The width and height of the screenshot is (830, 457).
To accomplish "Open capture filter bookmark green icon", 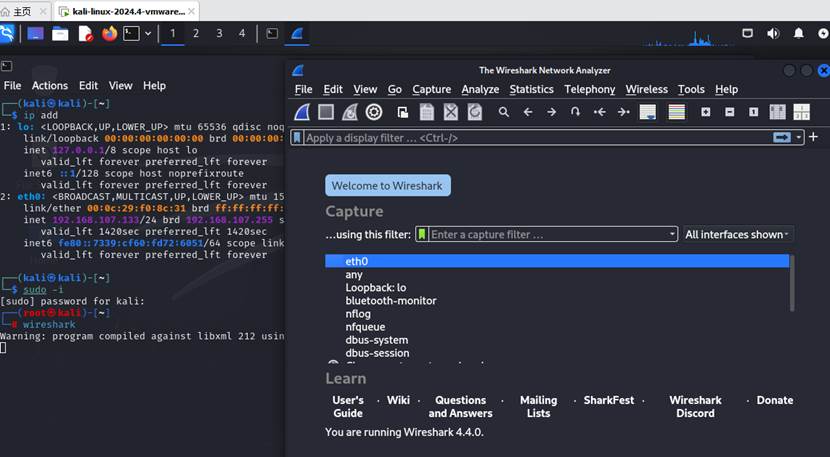I will (422, 235).
